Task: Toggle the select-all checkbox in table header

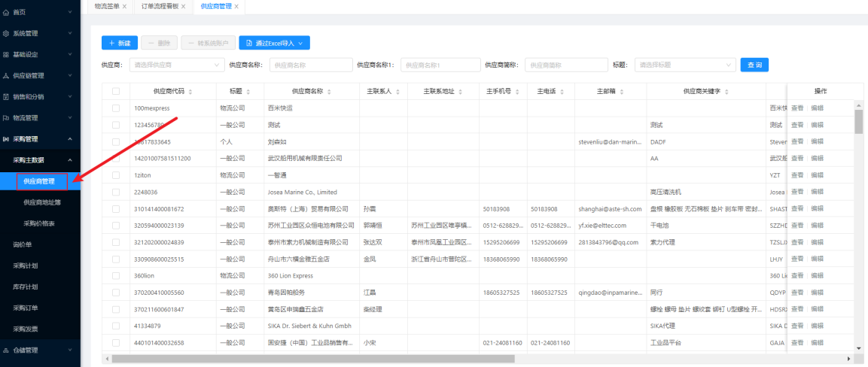Action: point(116,92)
